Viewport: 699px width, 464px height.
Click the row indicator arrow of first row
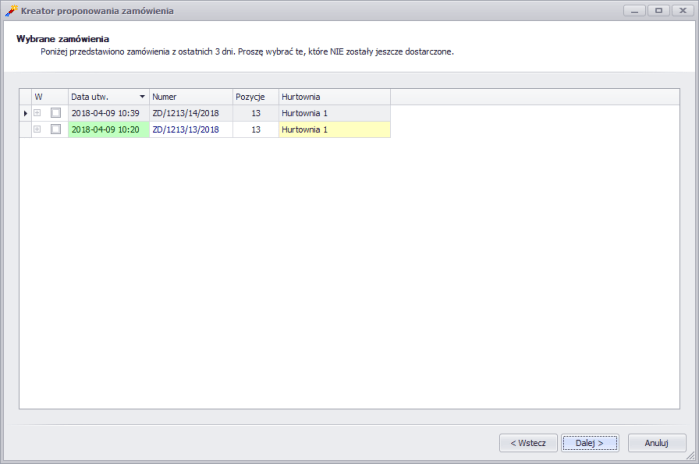point(25,113)
